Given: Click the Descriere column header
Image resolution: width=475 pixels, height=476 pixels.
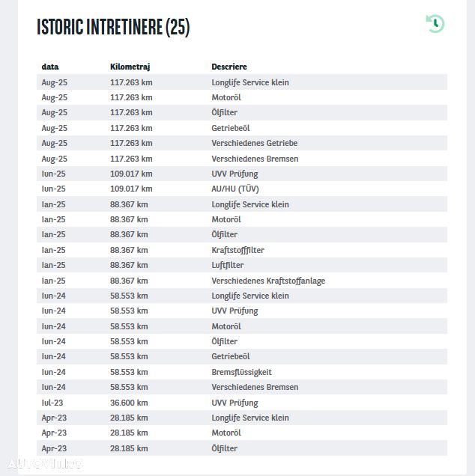Looking at the screenshot, I should 229,67.
